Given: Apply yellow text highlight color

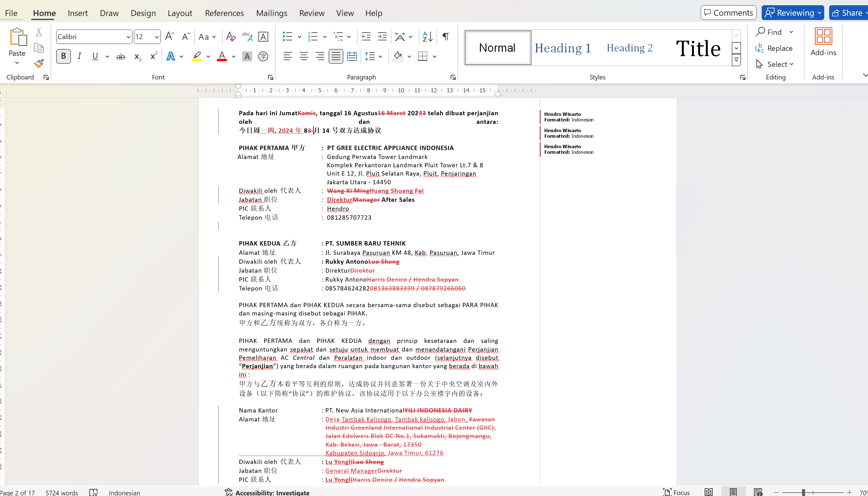Looking at the screenshot, I should click(197, 56).
